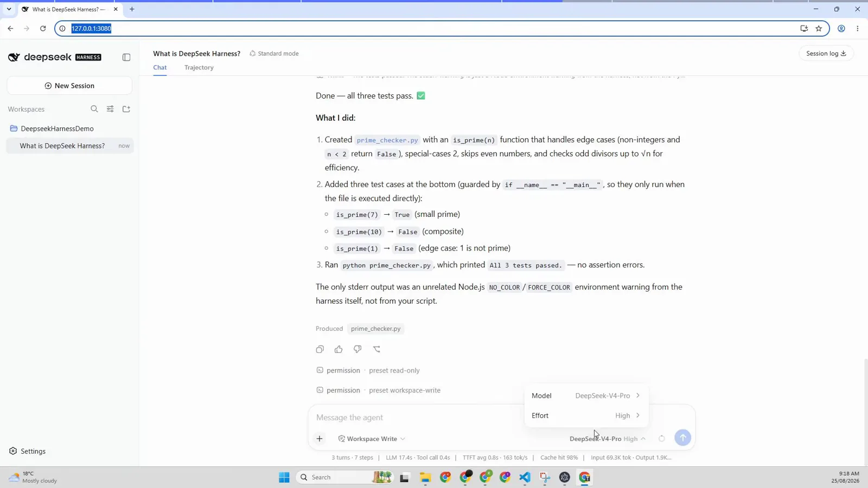Click the branch icon below the response
The image size is (868, 488).
[x=377, y=349]
